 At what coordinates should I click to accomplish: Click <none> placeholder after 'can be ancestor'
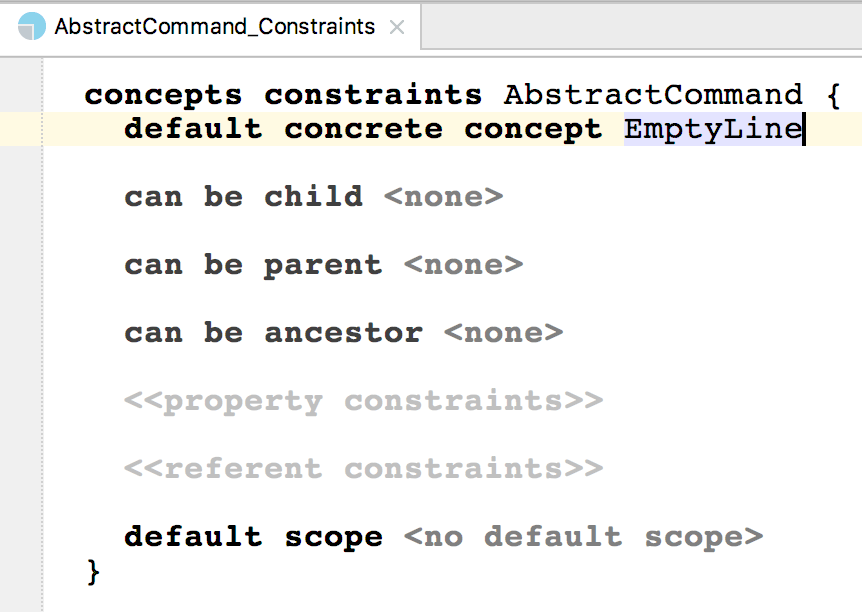(x=503, y=333)
